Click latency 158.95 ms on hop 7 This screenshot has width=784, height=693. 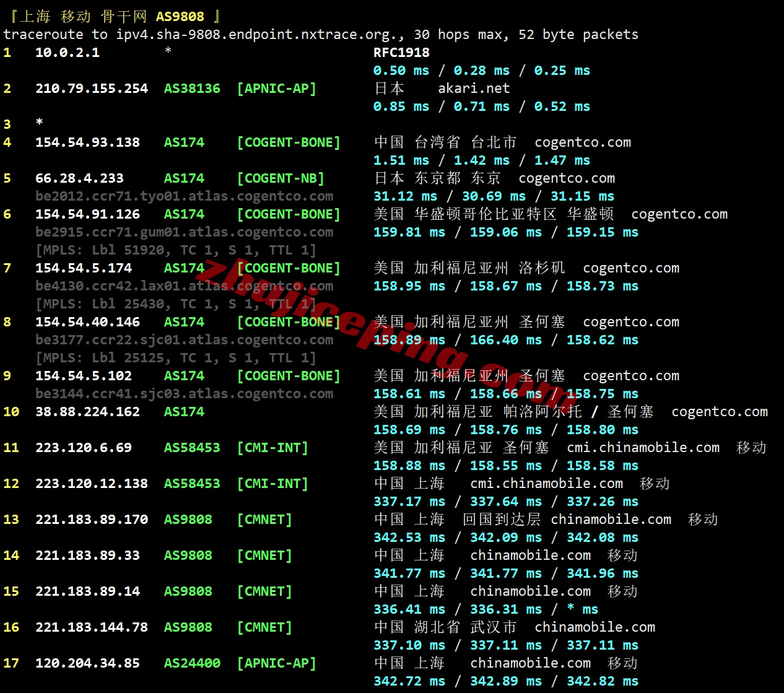(409, 286)
